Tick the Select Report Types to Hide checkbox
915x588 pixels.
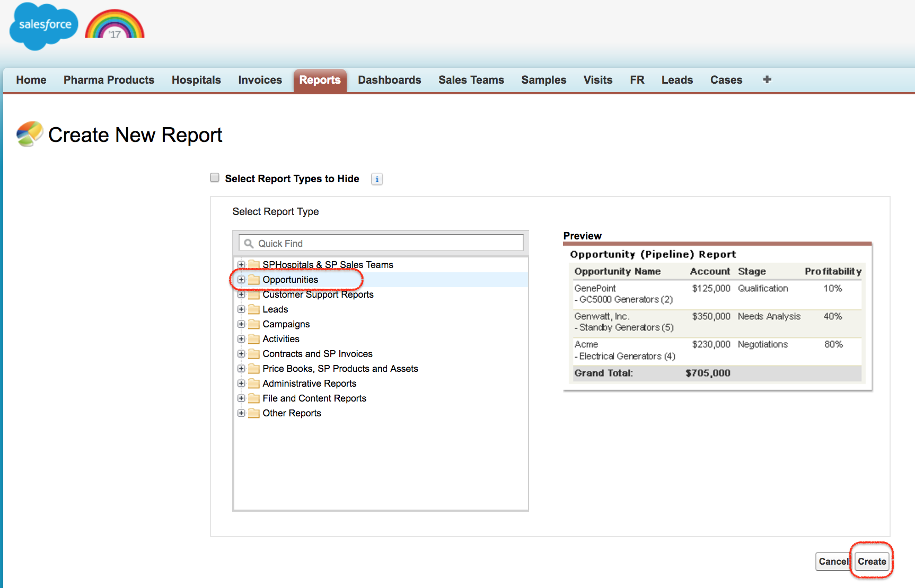tap(215, 177)
